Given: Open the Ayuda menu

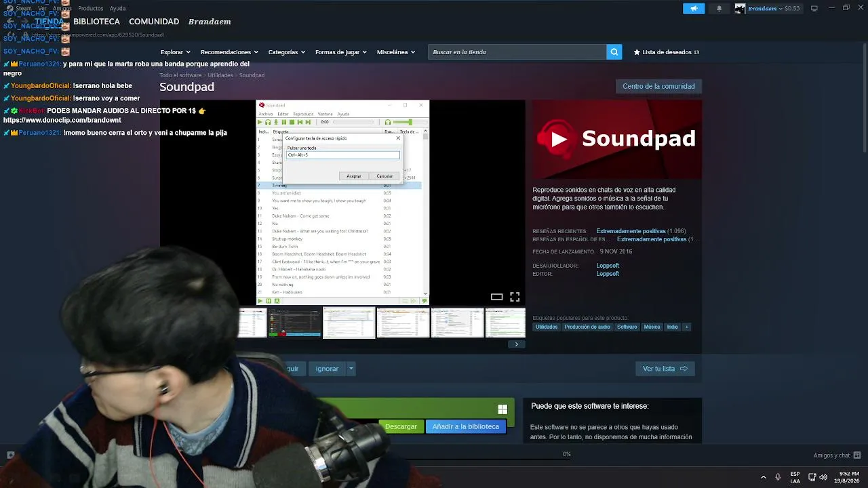Looking at the screenshot, I should 117,8.
